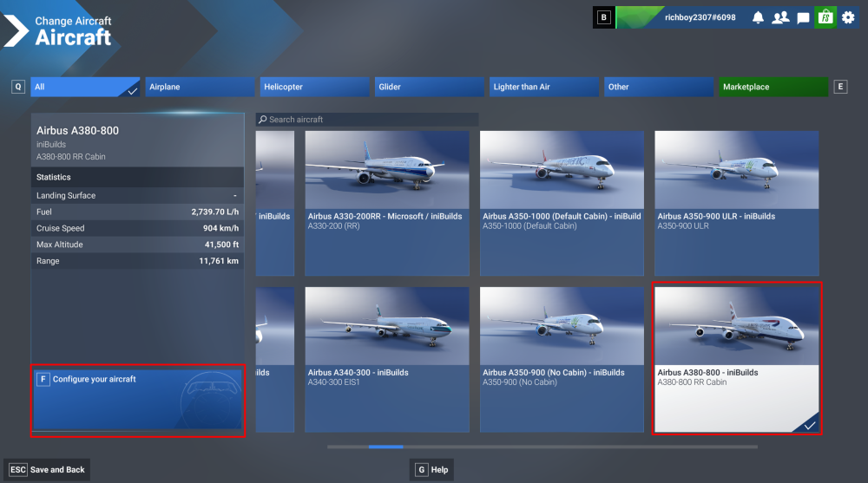Click the Landing Surface row
The width and height of the screenshot is (868, 483).
pos(137,195)
